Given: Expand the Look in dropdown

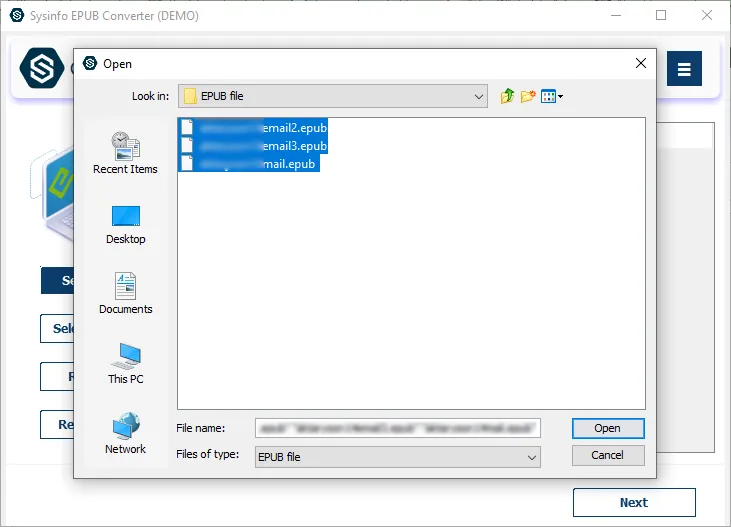Looking at the screenshot, I should [478, 97].
